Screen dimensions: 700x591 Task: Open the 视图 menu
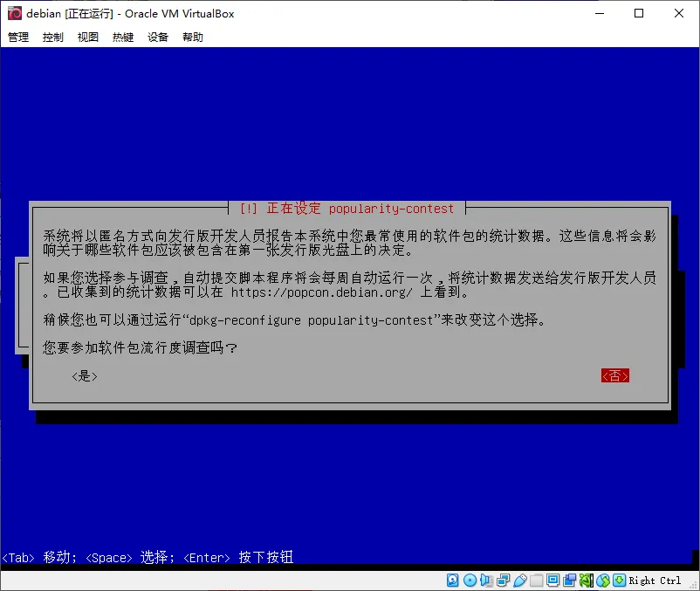(88, 37)
